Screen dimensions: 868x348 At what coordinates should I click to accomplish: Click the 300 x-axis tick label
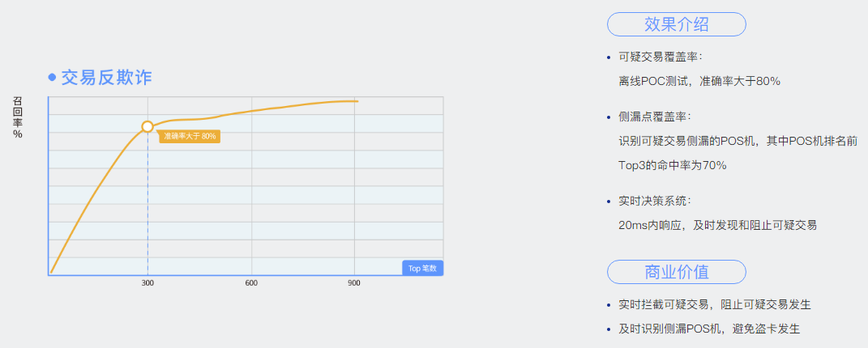(148, 282)
